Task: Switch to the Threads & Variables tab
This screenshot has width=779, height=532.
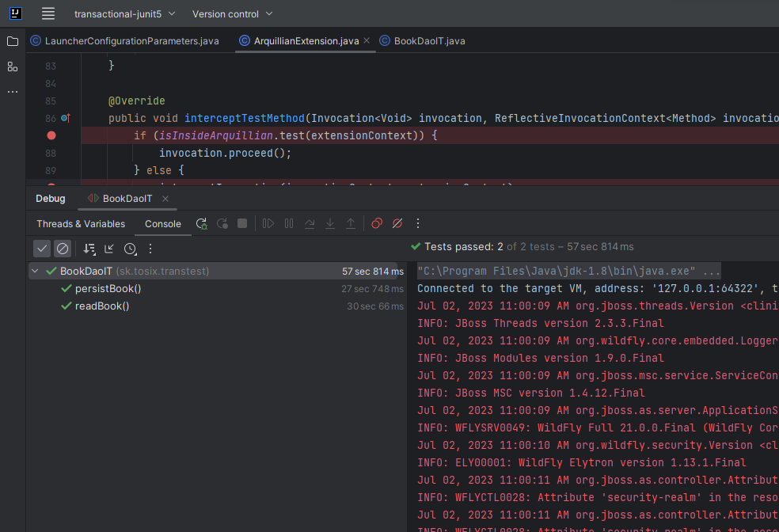Action: (80, 224)
